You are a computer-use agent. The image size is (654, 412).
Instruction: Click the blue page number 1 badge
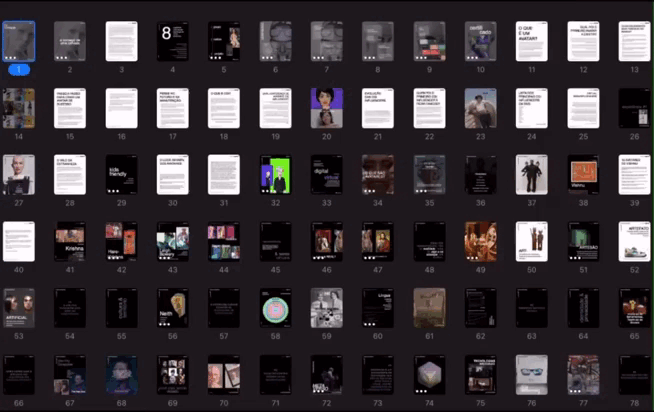19,70
